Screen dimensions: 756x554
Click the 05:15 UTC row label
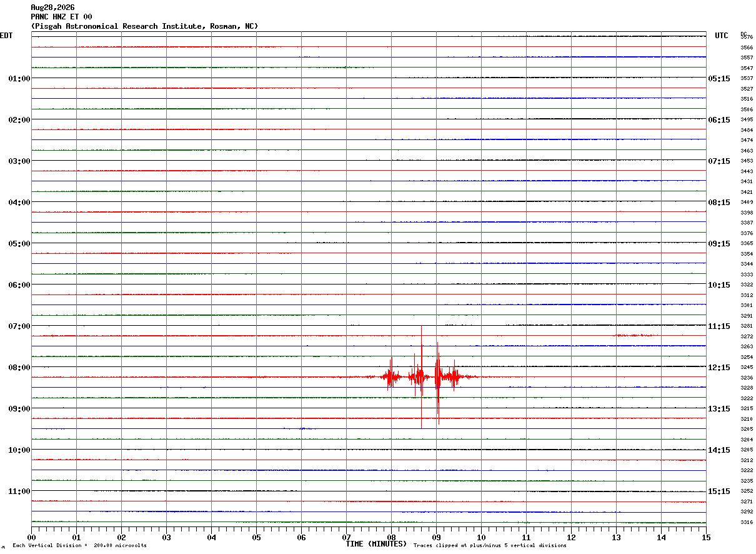(719, 79)
